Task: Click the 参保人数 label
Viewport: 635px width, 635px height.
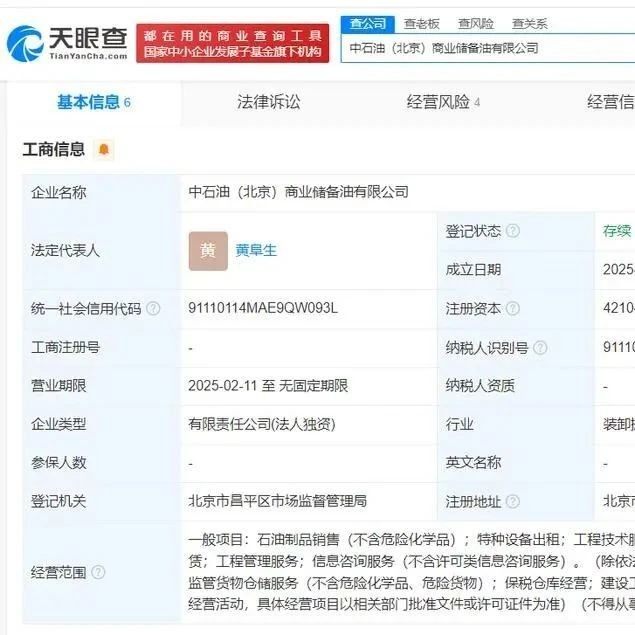Action: tap(59, 463)
